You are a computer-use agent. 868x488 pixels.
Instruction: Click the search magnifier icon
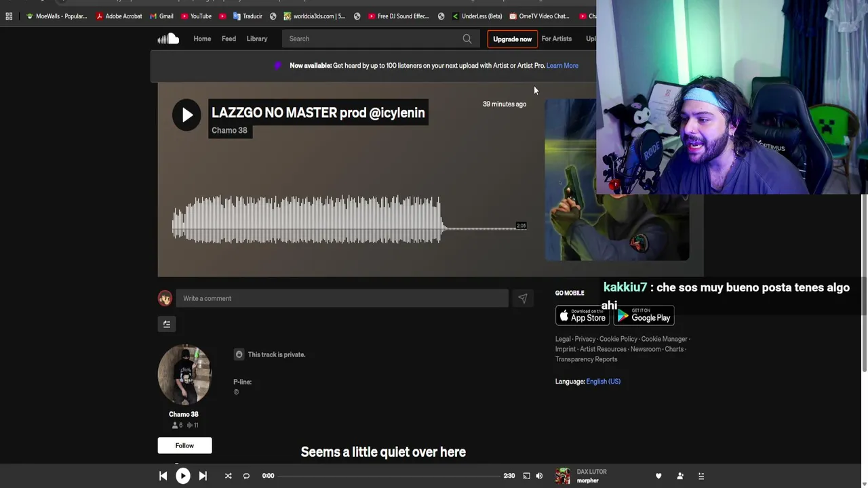pos(467,39)
